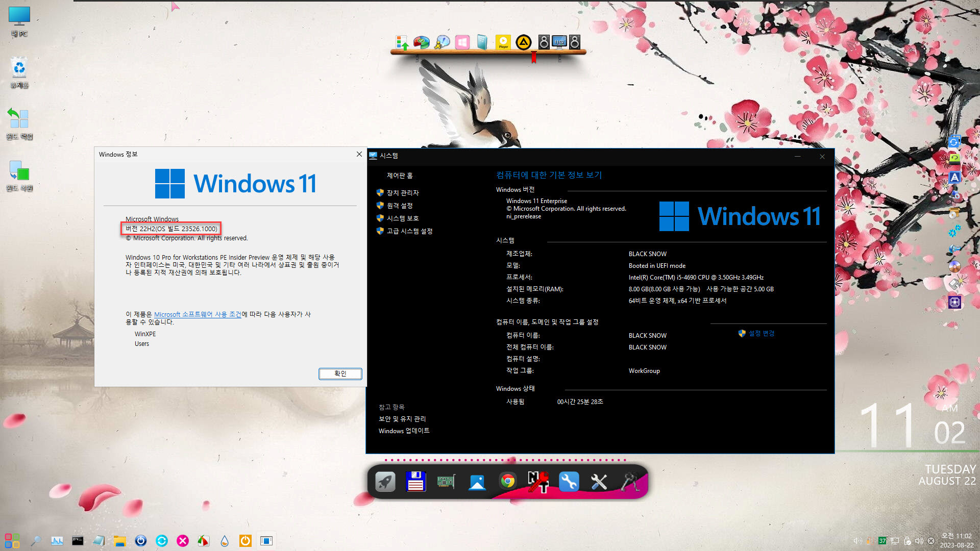Click the blue wrench icon in the dock
This screenshot has height=551, width=980.
(569, 482)
